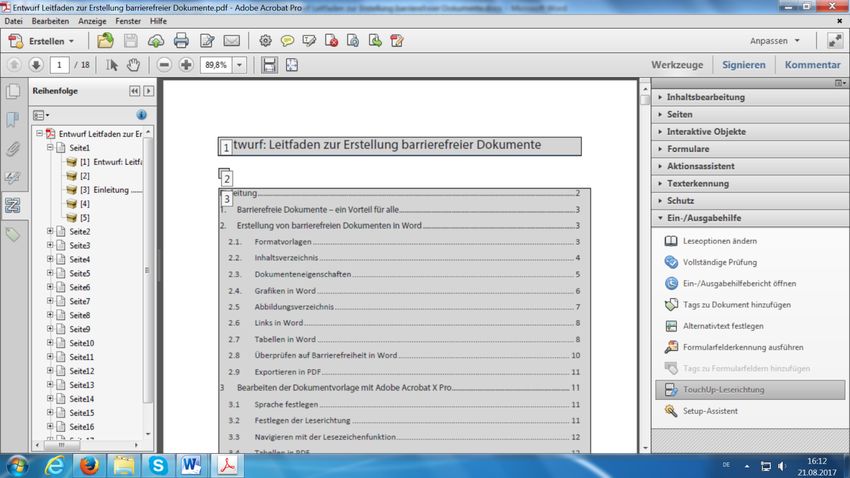
Task: Switch to the Kommentar pane tab
Action: coord(812,65)
